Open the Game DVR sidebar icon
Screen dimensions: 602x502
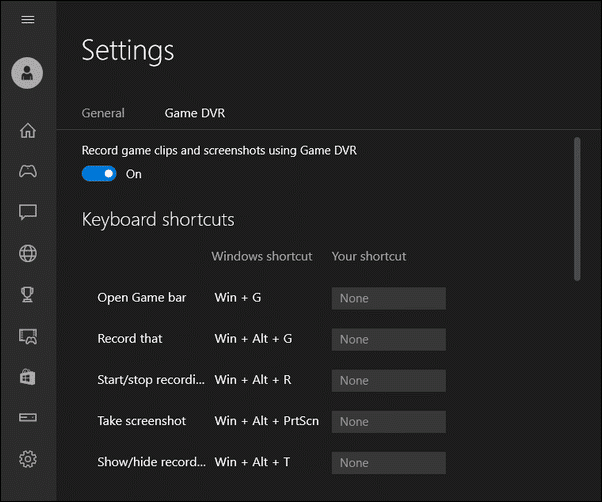[28, 336]
